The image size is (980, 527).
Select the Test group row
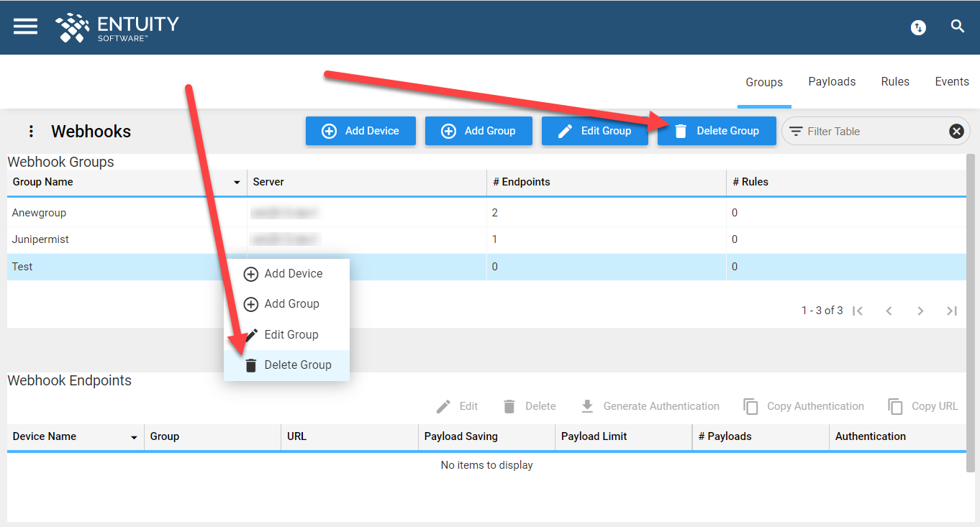coord(486,267)
